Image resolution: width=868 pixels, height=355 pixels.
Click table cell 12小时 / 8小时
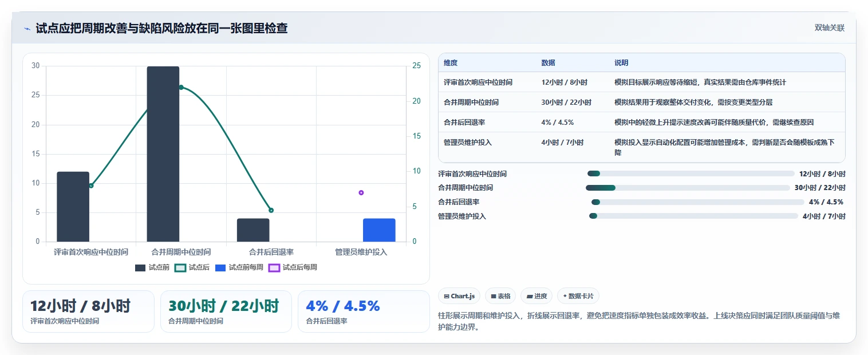coord(565,82)
